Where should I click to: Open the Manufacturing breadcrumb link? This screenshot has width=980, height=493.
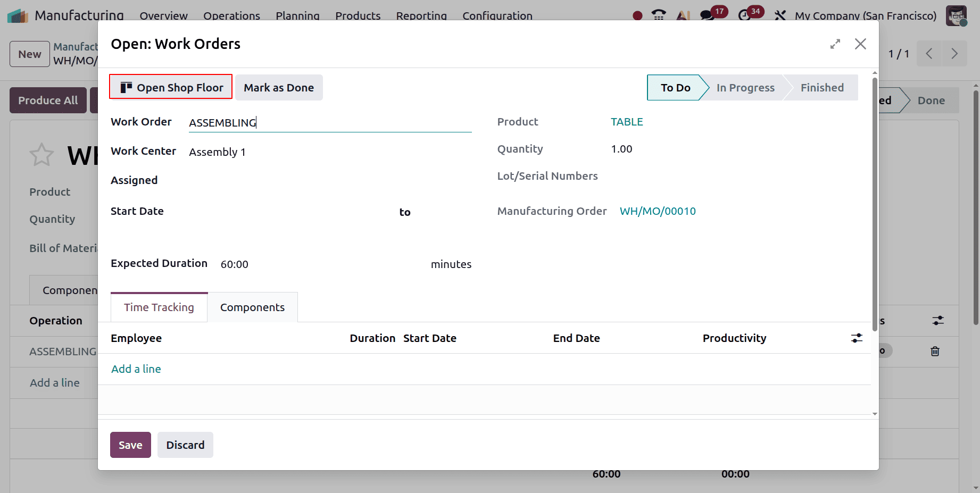pyautogui.click(x=76, y=47)
